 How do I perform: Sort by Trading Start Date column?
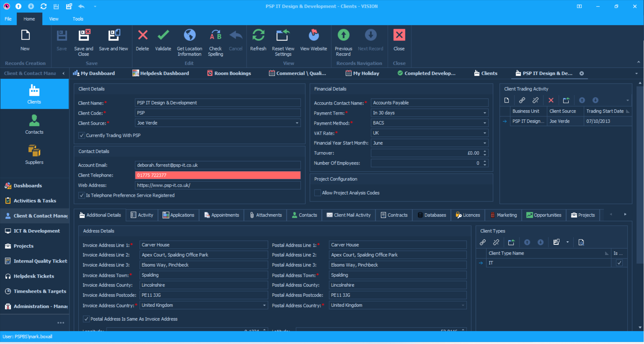click(607, 111)
